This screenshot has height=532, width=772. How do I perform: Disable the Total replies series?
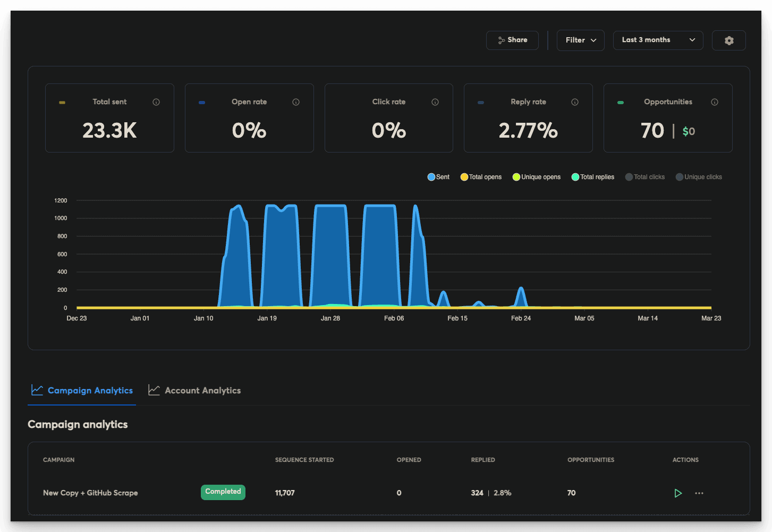coord(592,176)
